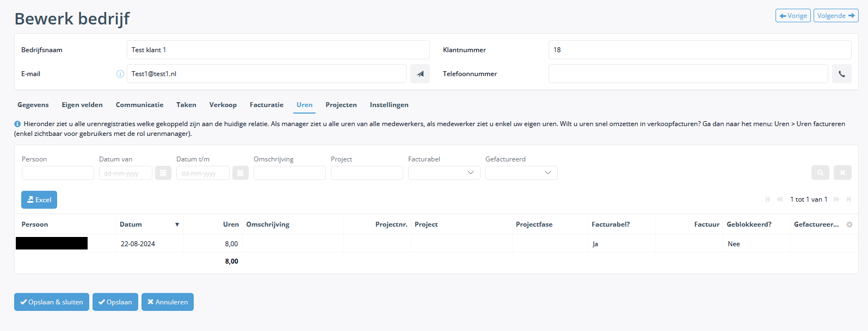Click Opslaan & sluiten button
This screenshot has height=331, width=868.
click(x=52, y=302)
